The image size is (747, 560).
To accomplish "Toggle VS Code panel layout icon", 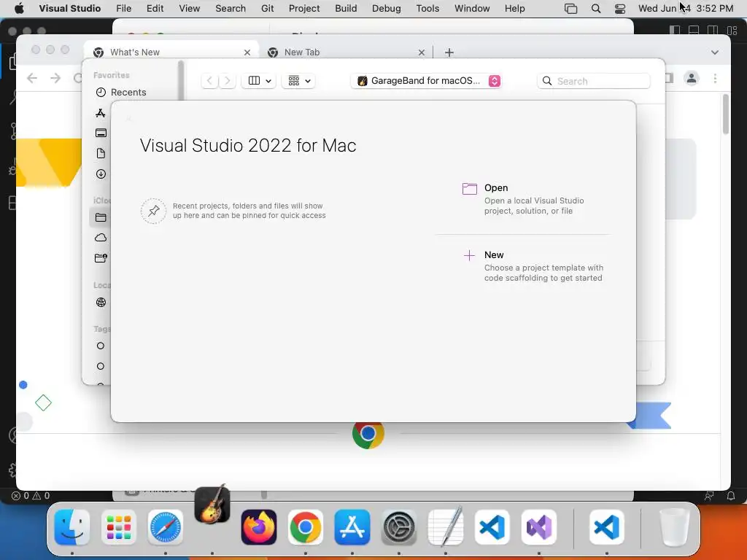I will (x=694, y=30).
